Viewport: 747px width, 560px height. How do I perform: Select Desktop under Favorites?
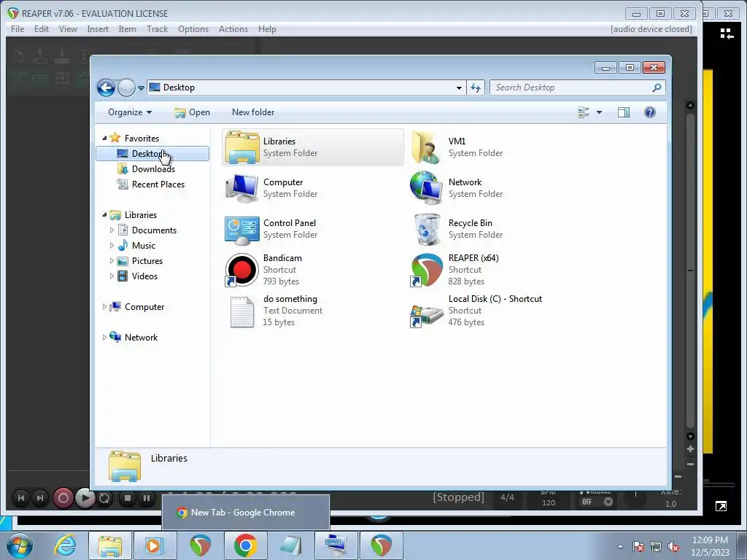[152, 153]
